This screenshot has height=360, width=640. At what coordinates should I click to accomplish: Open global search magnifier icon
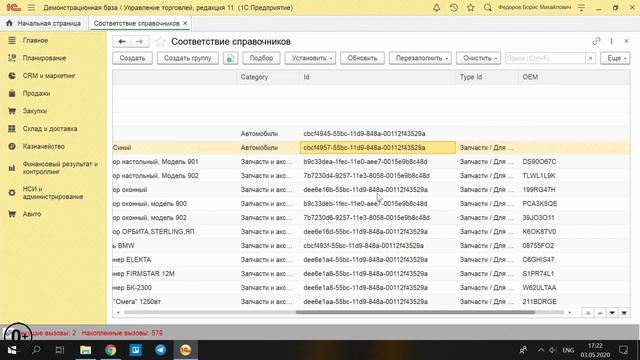(487, 7)
